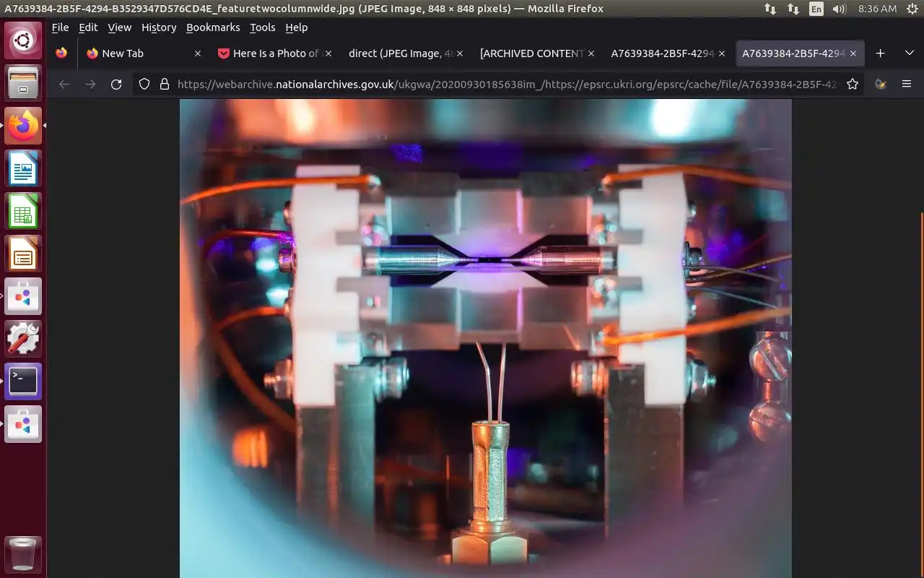Open the File menu
The image size is (924, 578).
[60, 27]
